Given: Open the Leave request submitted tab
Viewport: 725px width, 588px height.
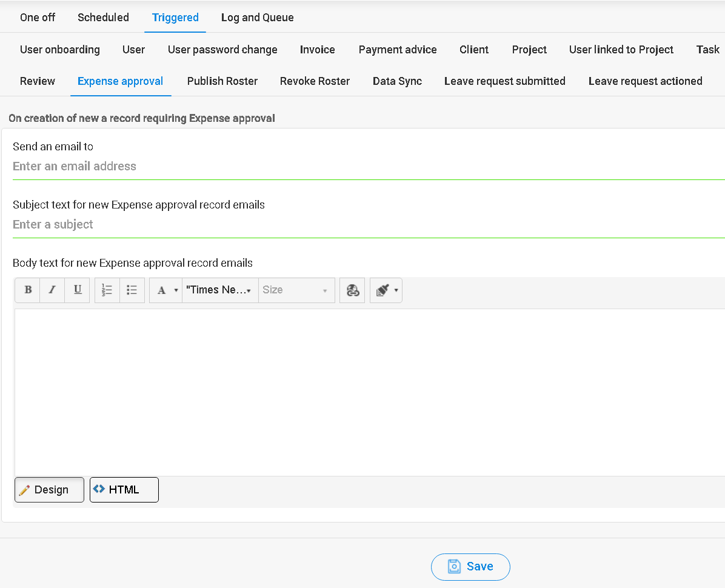Looking at the screenshot, I should point(504,81).
